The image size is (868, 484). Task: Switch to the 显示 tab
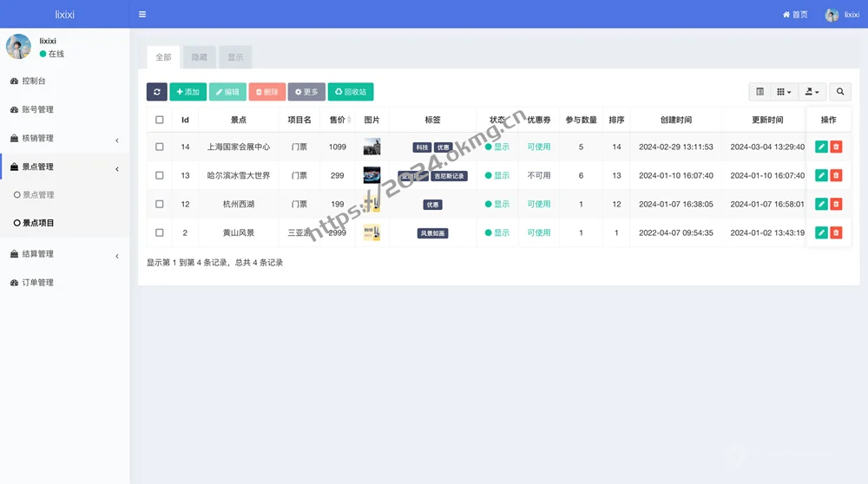click(x=235, y=57)
